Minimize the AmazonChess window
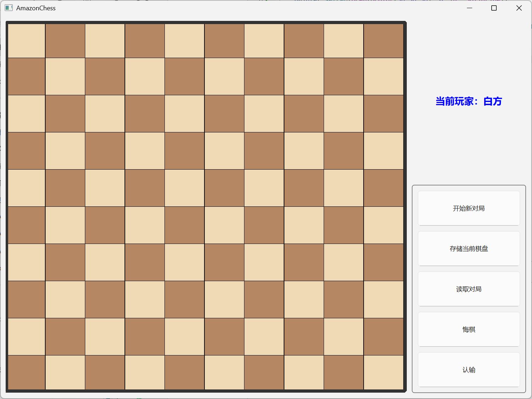 469,8
